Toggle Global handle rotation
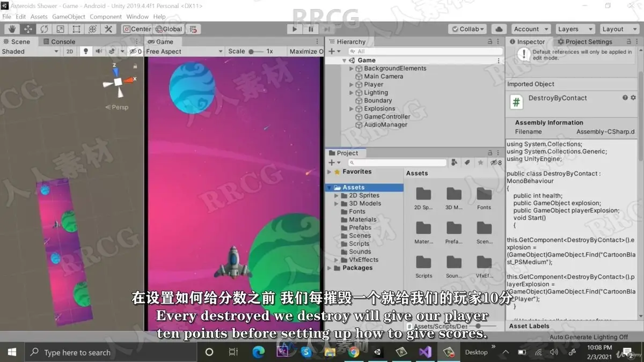 [x=169, y=29]
